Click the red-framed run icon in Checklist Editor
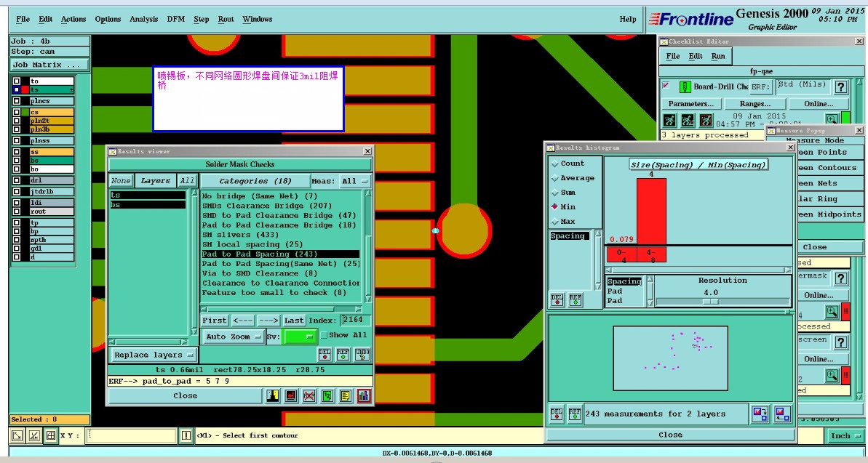The height and width of the screenshot is (463, 868). [706, 120]
